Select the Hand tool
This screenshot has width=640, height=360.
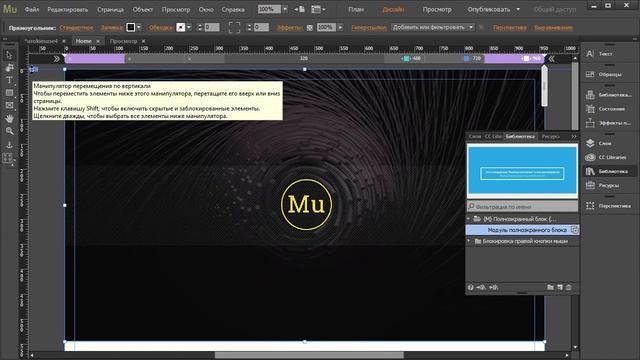[x=9, y=118]
